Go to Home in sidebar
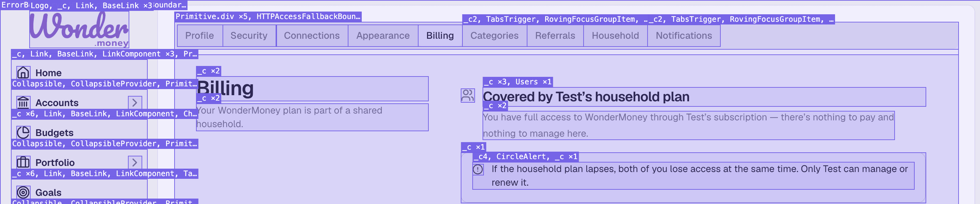Viewport: 980px width, 204px height. [x=79, y=72]
